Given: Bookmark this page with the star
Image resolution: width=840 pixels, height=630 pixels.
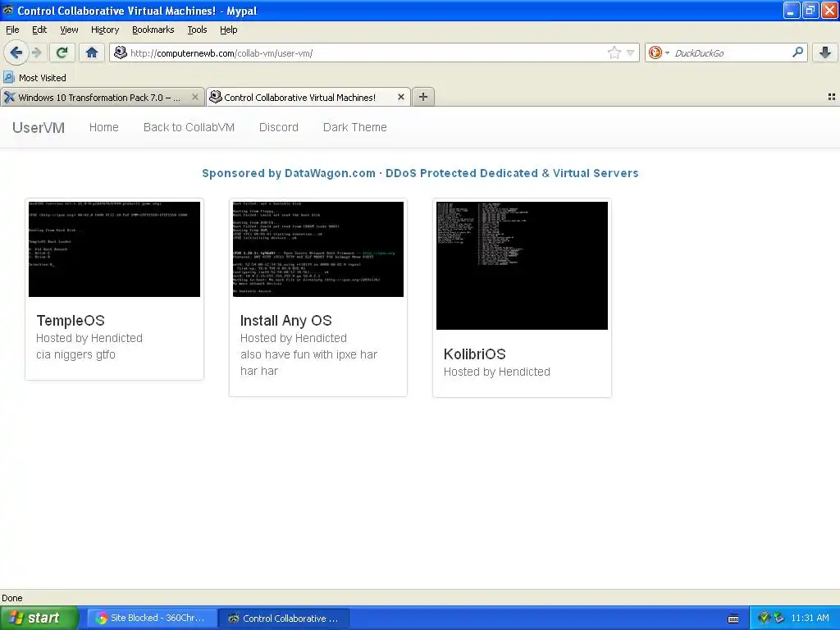Looking at the screenshot, I should (x=614, y=52).
